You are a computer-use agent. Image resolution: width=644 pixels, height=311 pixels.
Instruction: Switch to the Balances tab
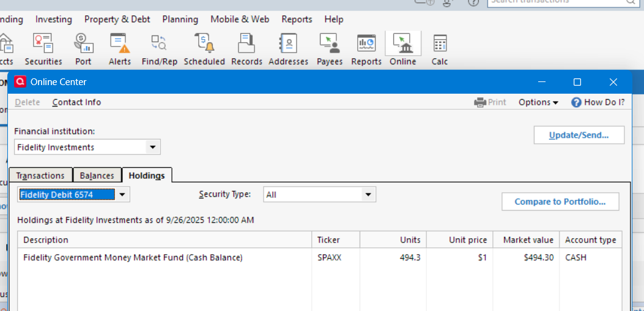point(97,175)
